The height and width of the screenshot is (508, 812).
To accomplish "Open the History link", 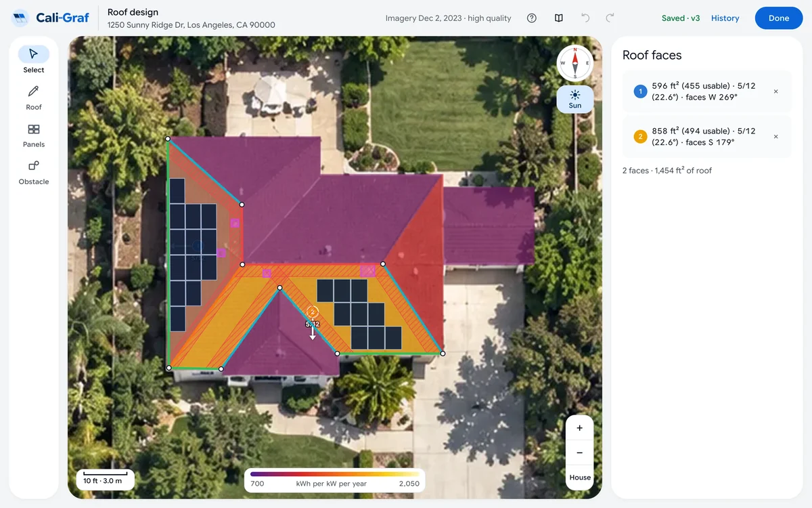I will (725, 18).
